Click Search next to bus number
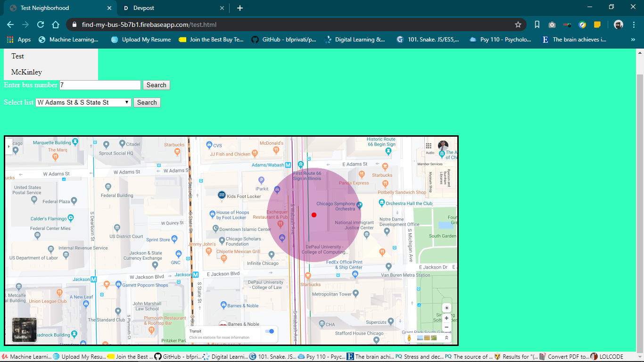This screenshot has height=362, width=644. [157, 85]
